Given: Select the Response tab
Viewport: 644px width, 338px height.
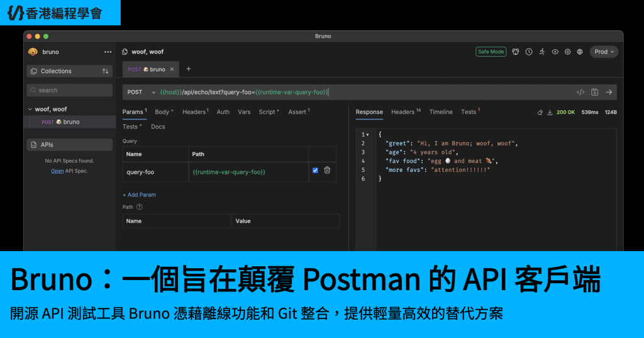Looking at the screenshot, I should click(369, 112).
